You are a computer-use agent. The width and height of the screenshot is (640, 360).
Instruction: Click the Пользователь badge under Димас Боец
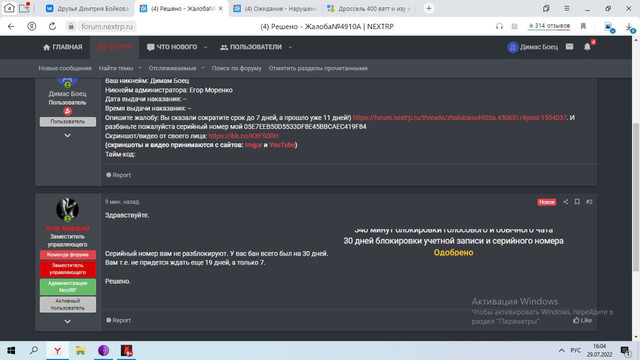[68, 122]
